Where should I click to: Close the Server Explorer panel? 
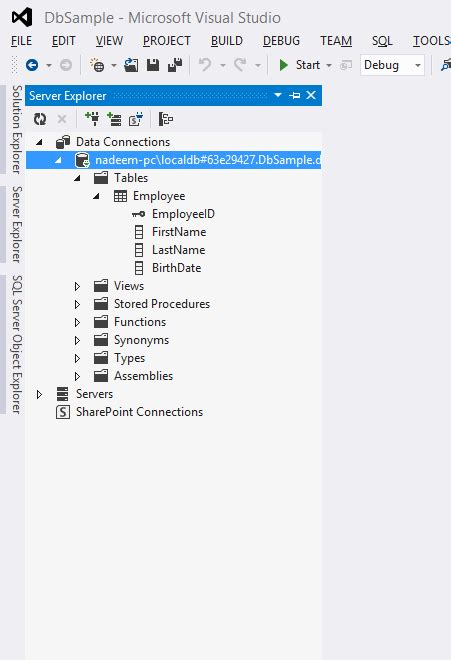coord(311,95)
